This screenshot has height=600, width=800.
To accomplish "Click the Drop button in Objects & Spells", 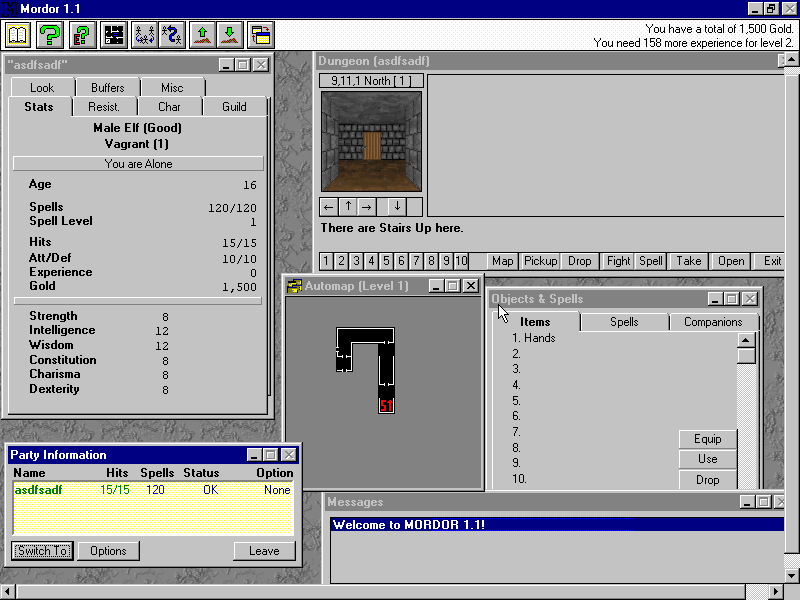I will click(x=707, y=480).
